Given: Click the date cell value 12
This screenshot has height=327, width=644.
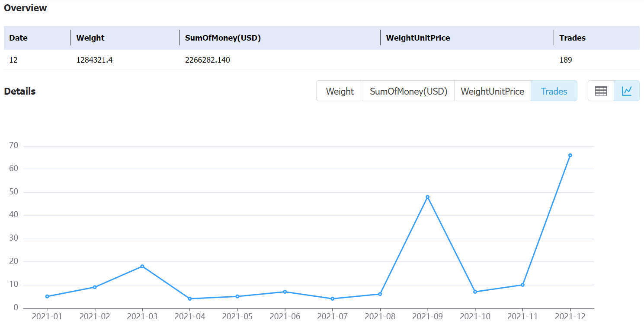Looking at the screenshot, I should 13,60.
